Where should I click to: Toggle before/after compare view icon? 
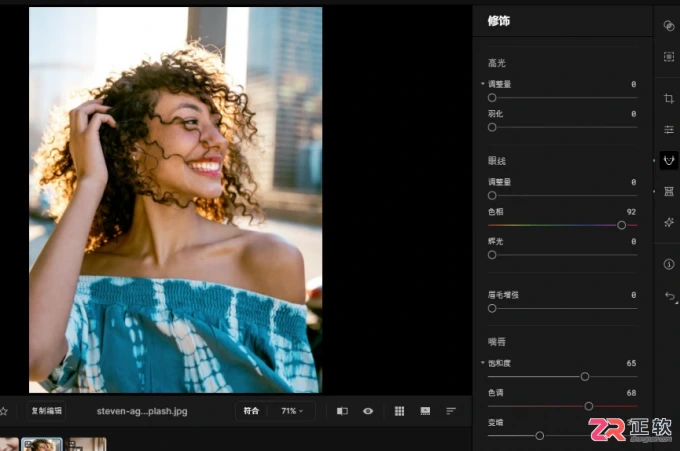pos(342,411)
